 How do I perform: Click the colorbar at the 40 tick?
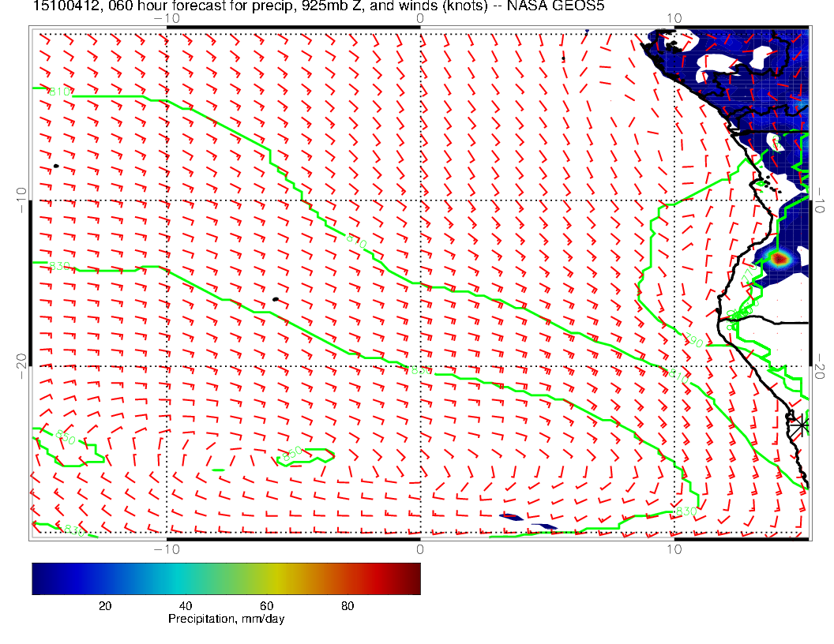(x=186, y=578)
